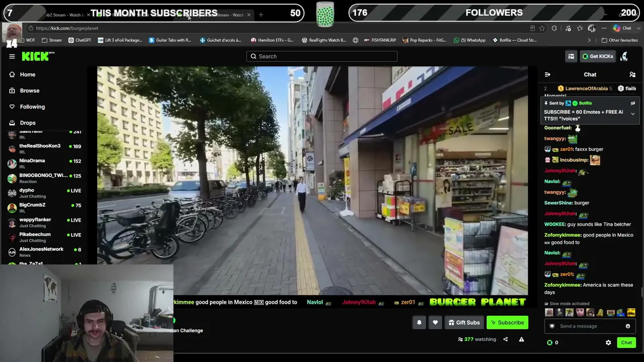644x362 pixels.
Task: Open NinaDrama channel in sidebar
Action: coord(45,163)
